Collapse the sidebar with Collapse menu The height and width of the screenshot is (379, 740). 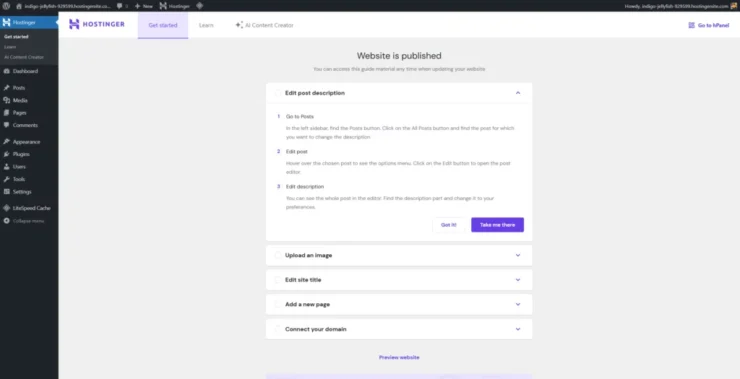[24, 221]
